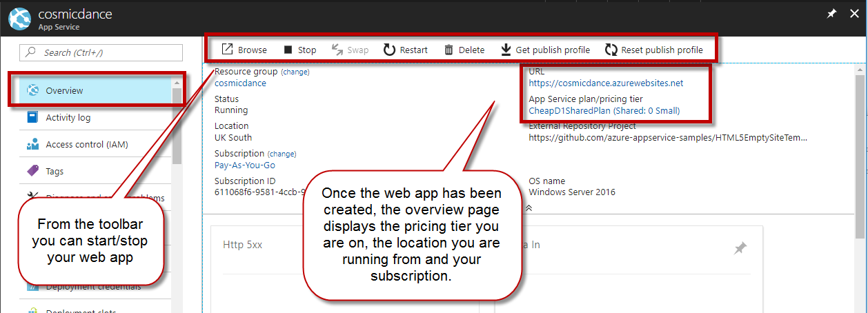Click the Activity log book icon
Image resolution: width=868 pixels, height=313 pixels.
tap(32, 117)
